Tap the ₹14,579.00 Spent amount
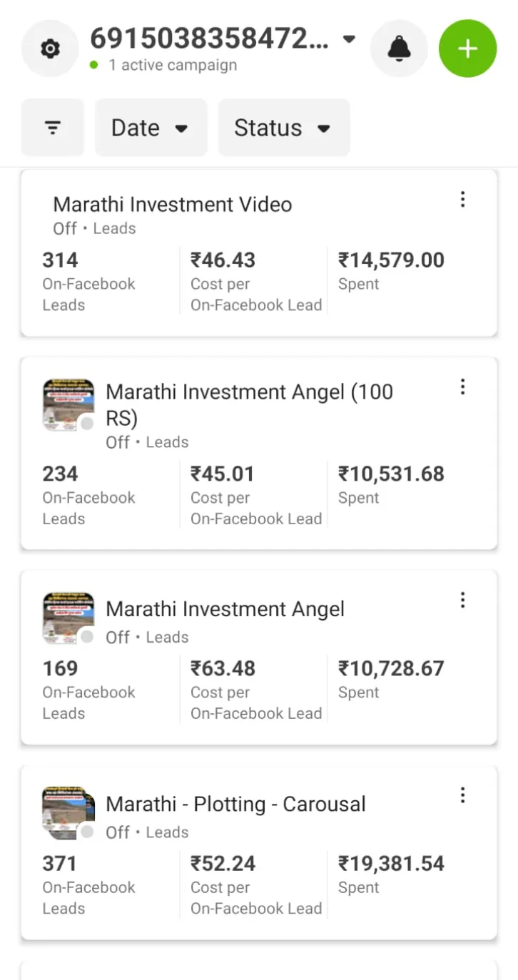The width and height of the screenshot is (518, 980). (391, 260)
